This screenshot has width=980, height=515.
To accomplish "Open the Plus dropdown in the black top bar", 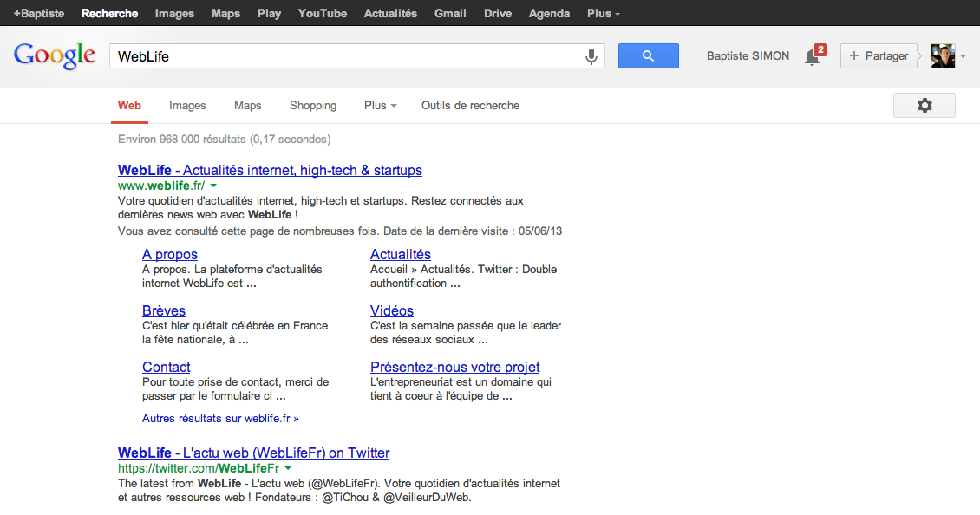I will point(603,13).
